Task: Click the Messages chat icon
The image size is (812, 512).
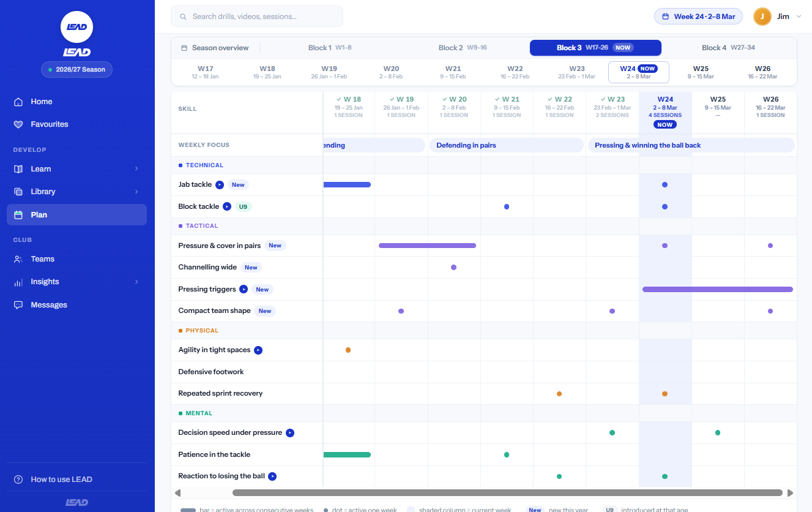Action: [x=18, y=305]
